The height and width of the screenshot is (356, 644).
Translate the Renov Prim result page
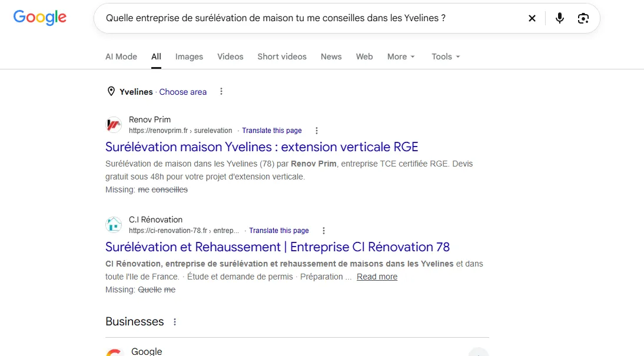coord(272,131)
